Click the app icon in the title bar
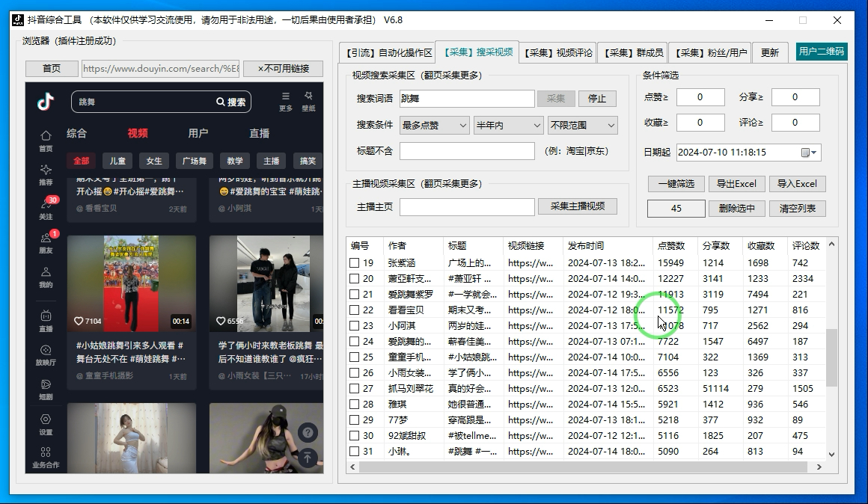The width and height of the screenshot is (868, 504). coord(18,20)
